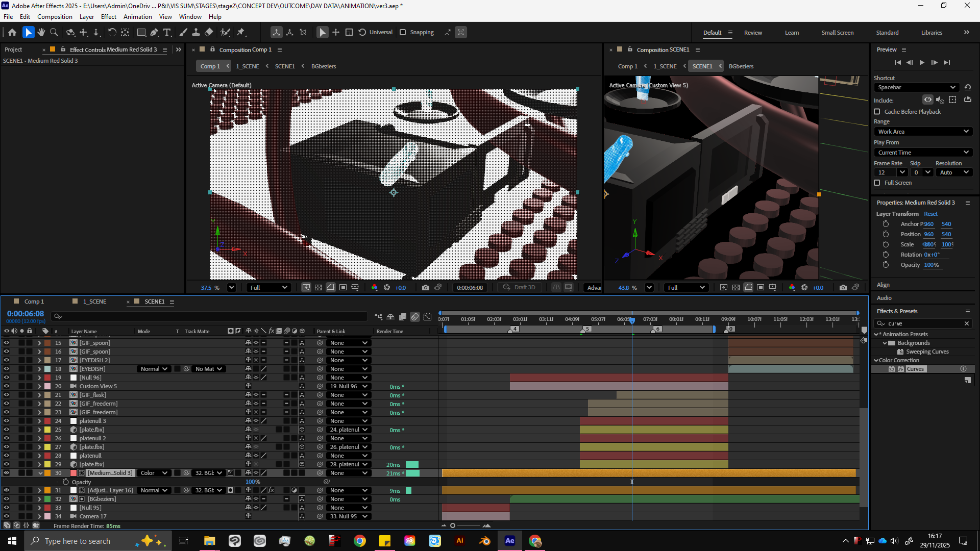This screenshot has width=980, height=551.
Task: Go to BGbeziers in Comp 1 breadcrumb
Action: tap(324, 66)
